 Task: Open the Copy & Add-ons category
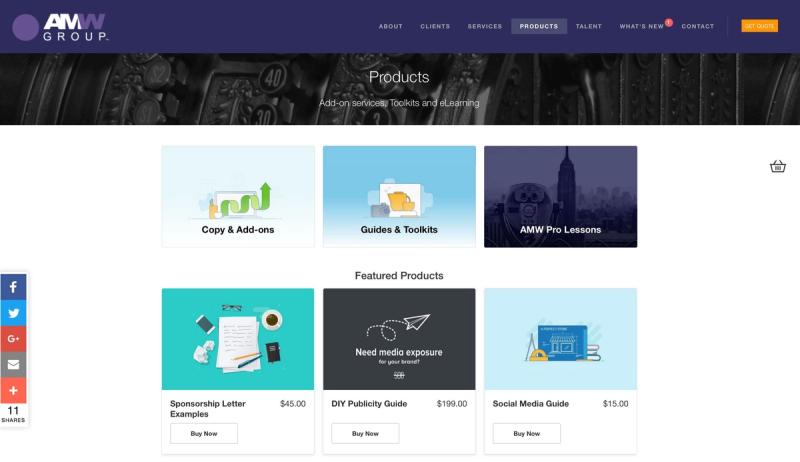click(238, 197)
